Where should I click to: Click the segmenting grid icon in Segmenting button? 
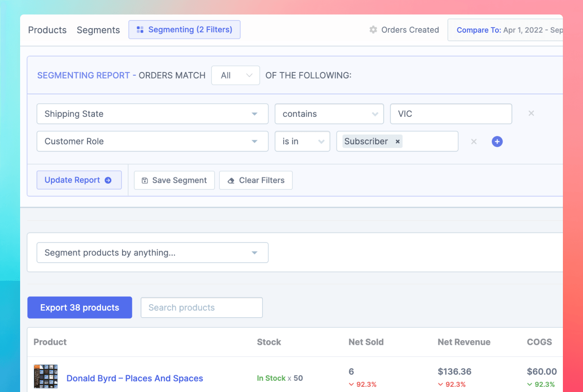pos(140,29)
